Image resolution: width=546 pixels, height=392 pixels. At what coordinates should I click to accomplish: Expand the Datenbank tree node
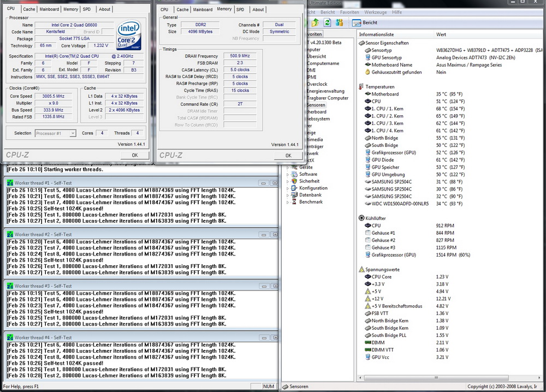pos(288,195)
